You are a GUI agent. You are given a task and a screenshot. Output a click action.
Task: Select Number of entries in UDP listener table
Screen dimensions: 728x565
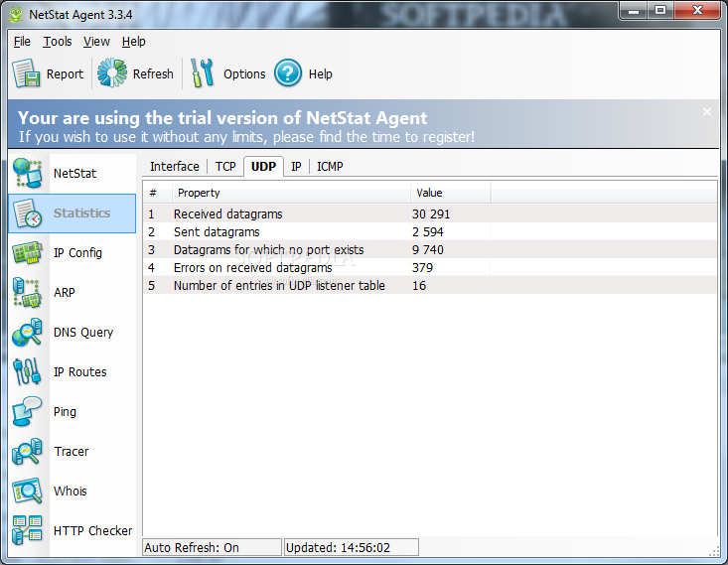pyautogui.click(x=430, y=286)
